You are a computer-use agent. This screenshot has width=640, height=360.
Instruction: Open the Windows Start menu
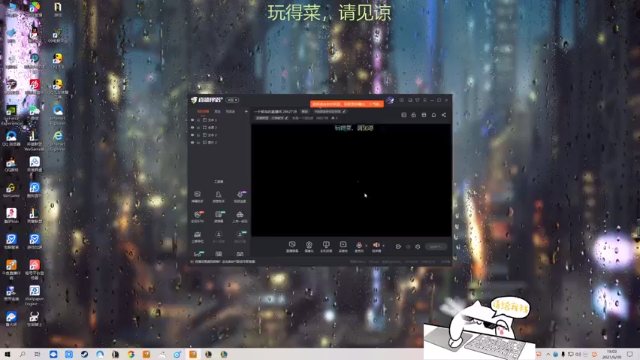7,354
